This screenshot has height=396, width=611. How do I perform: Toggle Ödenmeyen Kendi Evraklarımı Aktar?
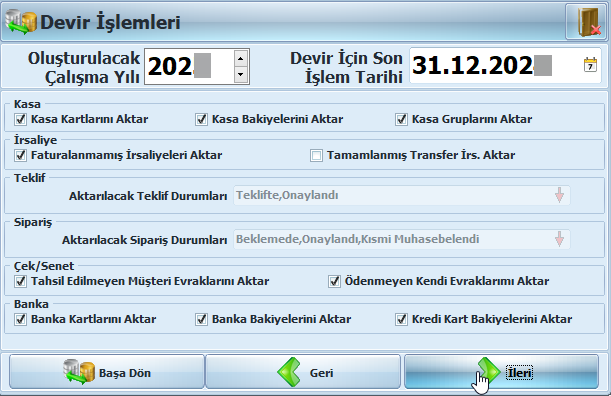pos(334,281)
